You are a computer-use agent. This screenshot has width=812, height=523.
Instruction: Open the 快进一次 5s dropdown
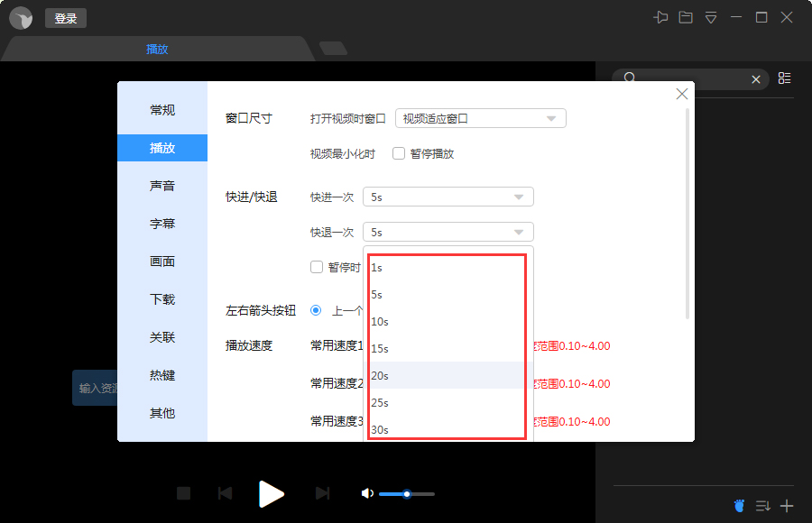(x=448, y=197)
